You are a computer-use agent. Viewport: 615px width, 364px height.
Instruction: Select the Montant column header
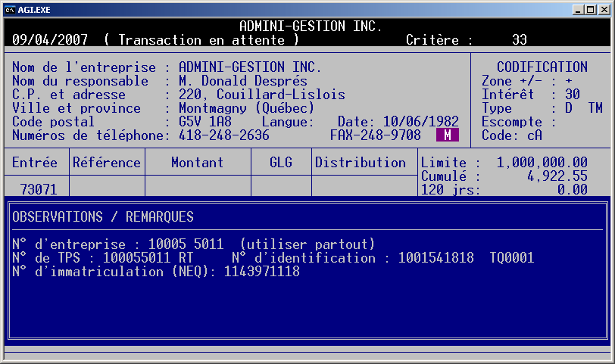(x=197, y=162)
